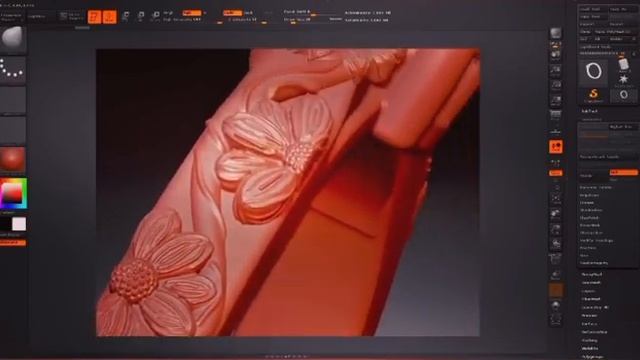
Task: Select Rotate mode in the top shelf
Action: [x=156, y=17]
